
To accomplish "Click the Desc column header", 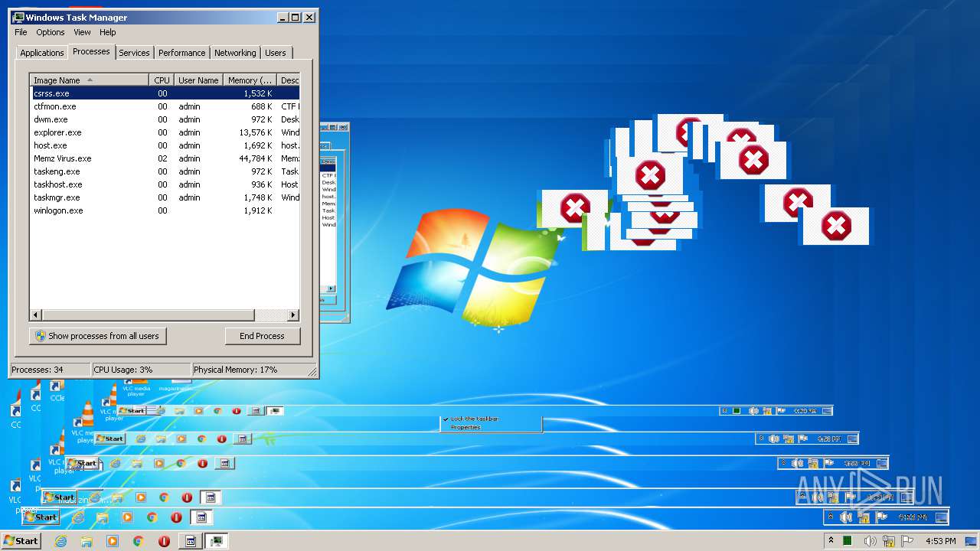I will pyautogui.click(x=289, y=80).
